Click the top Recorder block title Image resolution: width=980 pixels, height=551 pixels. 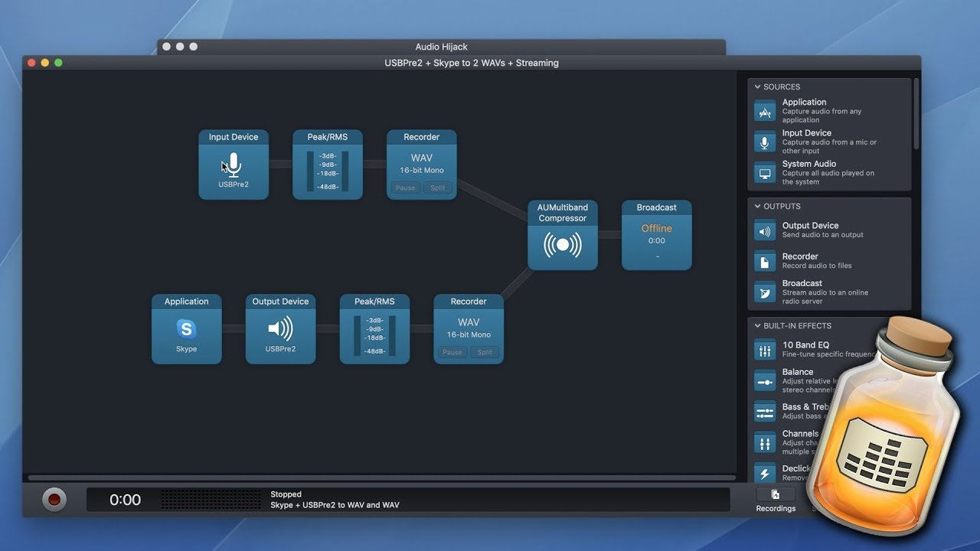click(x=422, y=137)
